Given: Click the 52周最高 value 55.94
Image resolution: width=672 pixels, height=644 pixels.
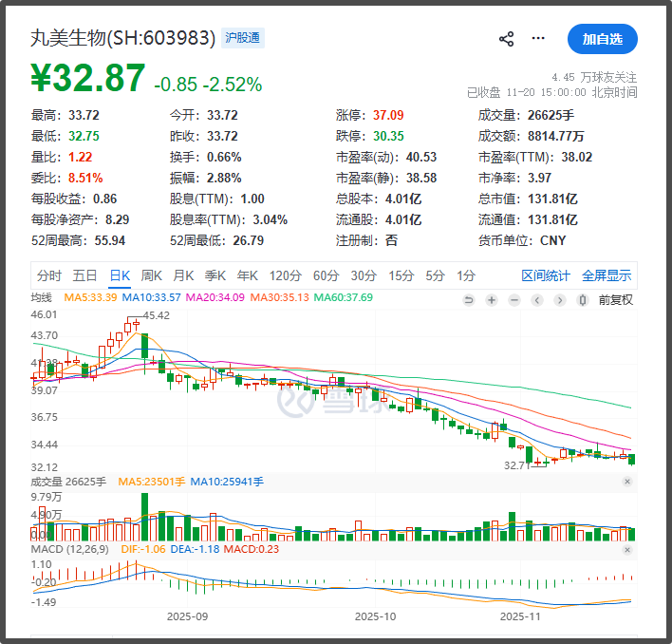Looking at the screenshot, I should point(110,240).
